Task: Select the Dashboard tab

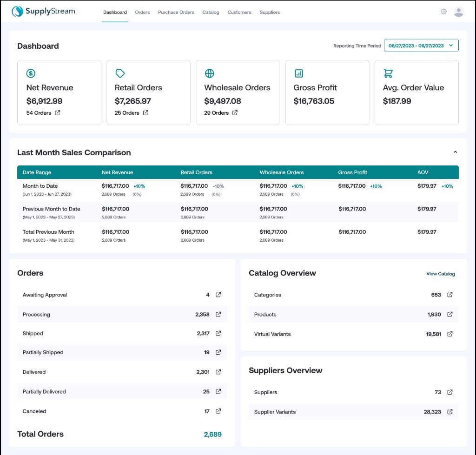Action: [x=115, y=12]
